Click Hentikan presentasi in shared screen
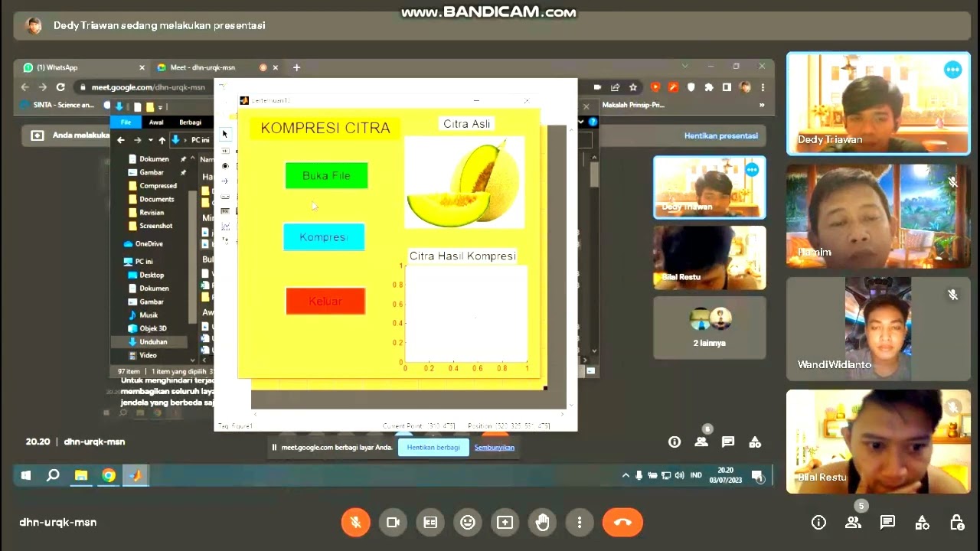 coord(721,135)
